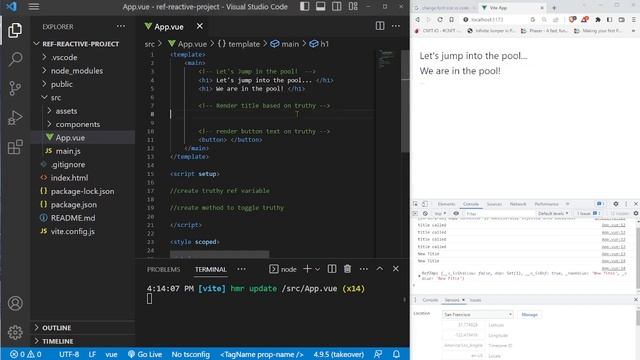640x360 pixels.
Task: Open the Search view in the activity bar
Action: (x=15, y=59)
